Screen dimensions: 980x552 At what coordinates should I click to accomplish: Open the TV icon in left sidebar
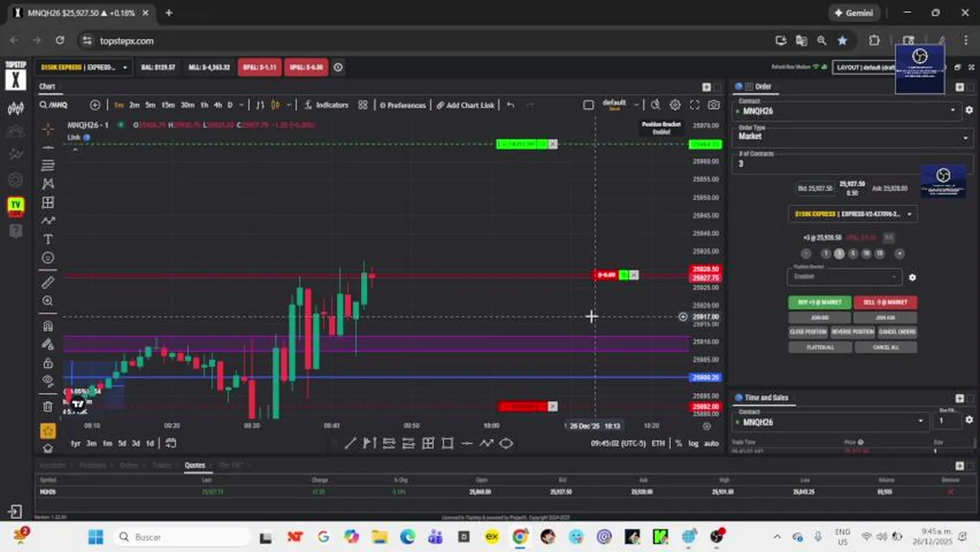(15, 205)
